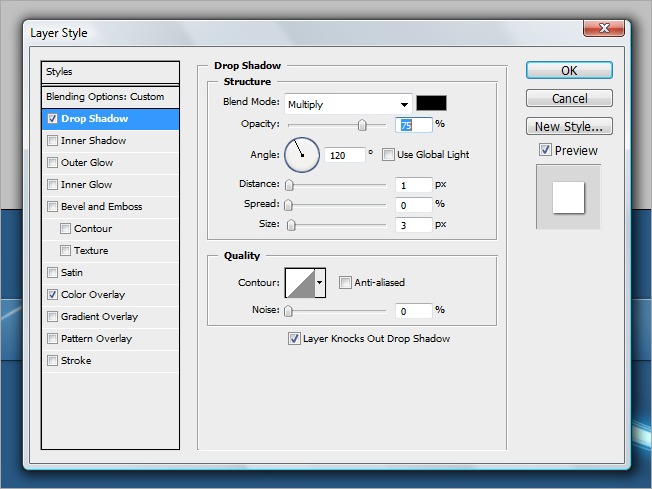Select the Bevel and Emboss list entry

[110, 207]
